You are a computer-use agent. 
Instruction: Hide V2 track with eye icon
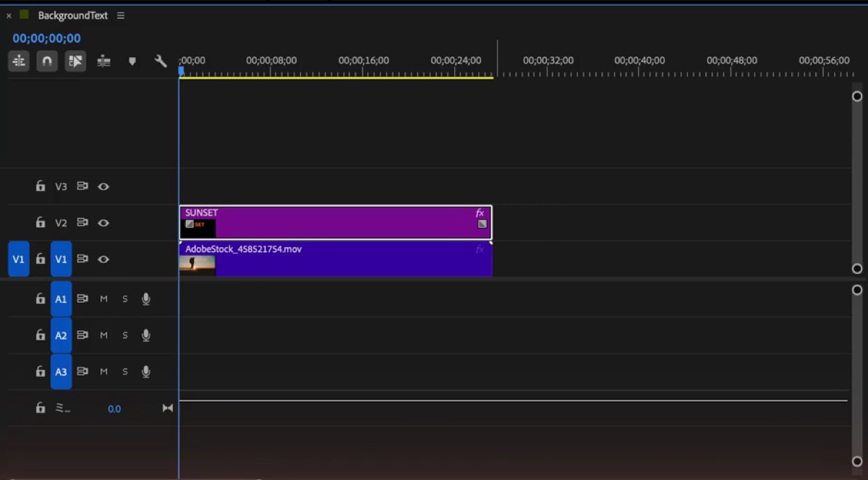click(x=103, y=223)
